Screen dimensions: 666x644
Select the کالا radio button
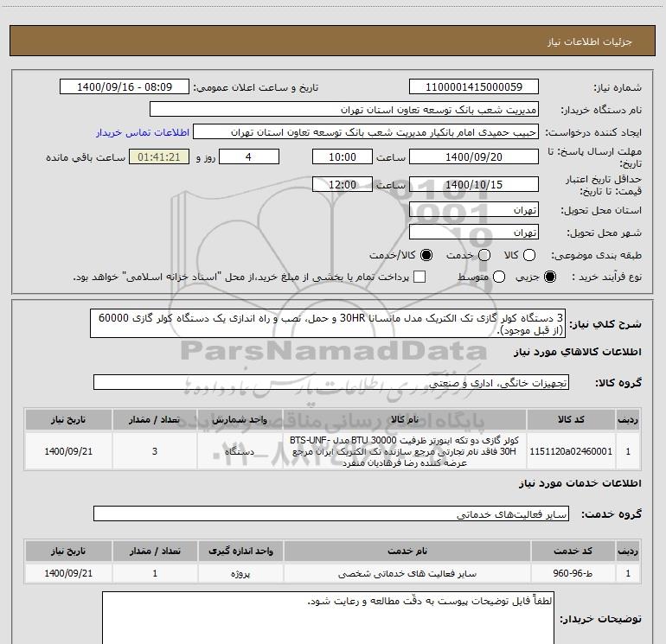(529, 255)
